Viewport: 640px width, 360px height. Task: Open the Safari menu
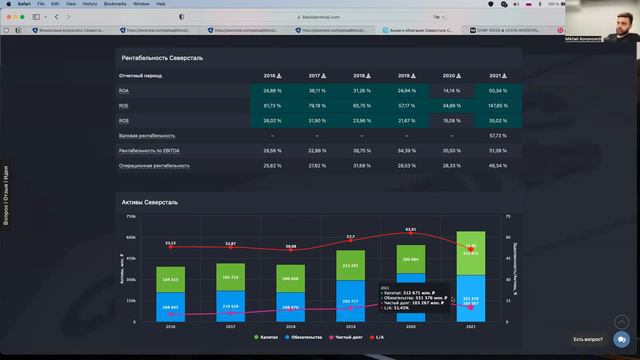pyautogui.click(x=24, y=4)
